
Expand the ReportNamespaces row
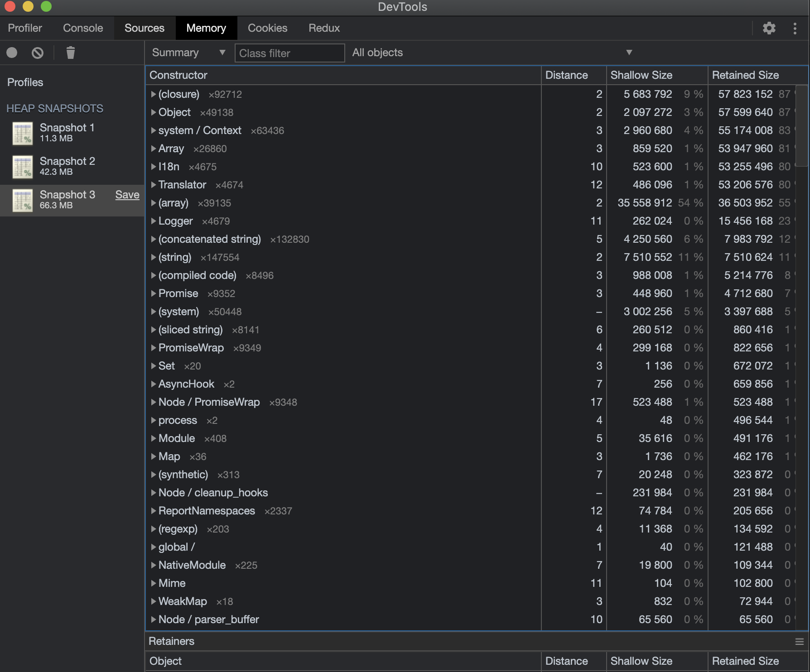pos(154,511)
